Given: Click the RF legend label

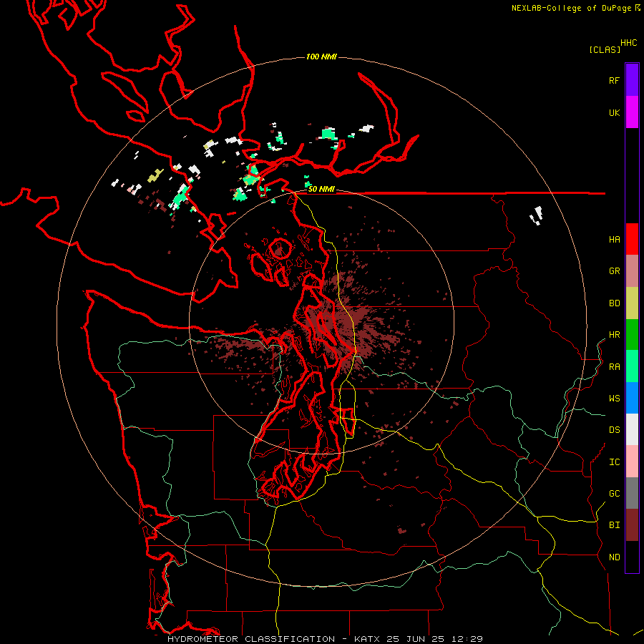Looking at the screenshot, I should (x=614, y=80).
